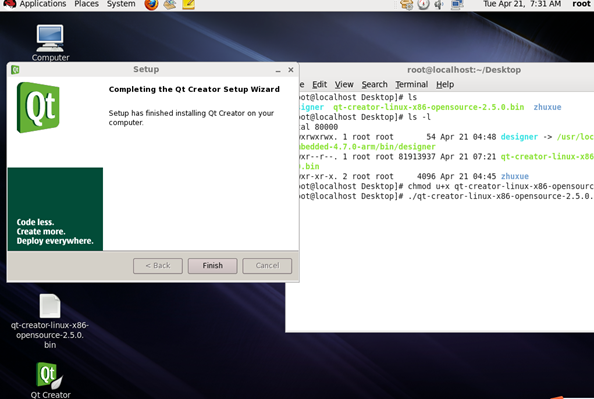Click the Completing the Qt Creator Setup Wizard heading
The width and height of the screenshot is (594, 399).
pyautogui.click(x=194, y=89)
